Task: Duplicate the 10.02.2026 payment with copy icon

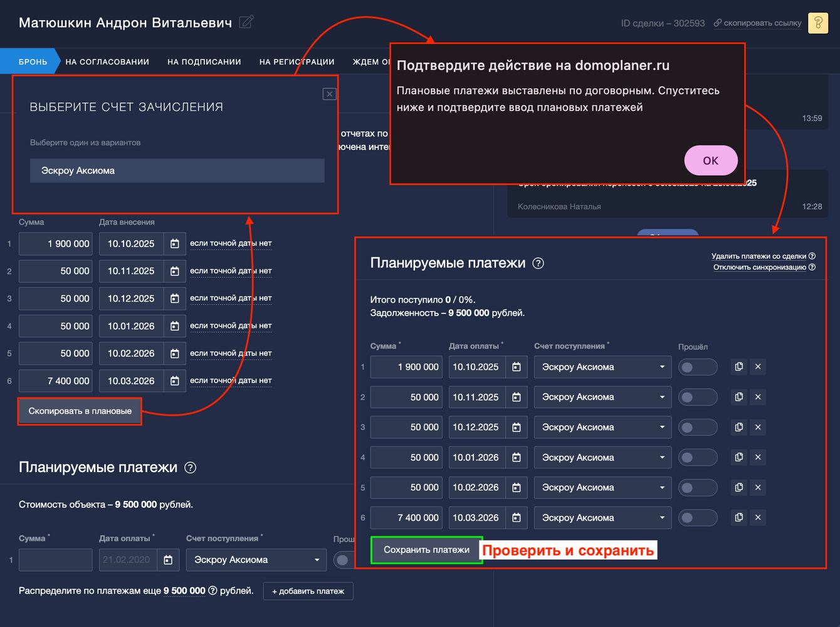Action: tap(739, 487)
